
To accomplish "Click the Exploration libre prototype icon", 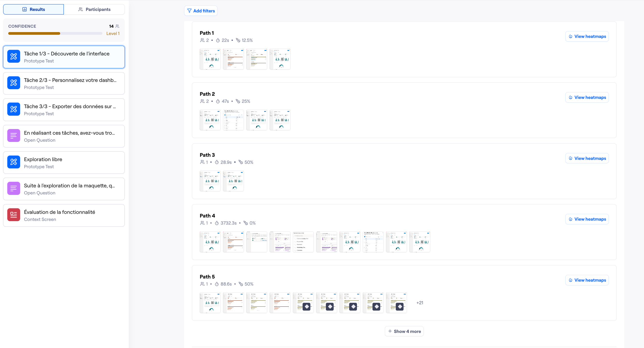I will 14,162.
